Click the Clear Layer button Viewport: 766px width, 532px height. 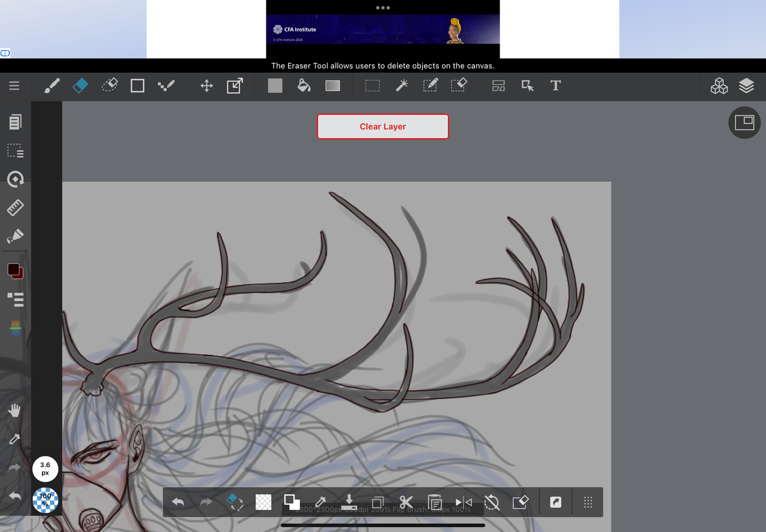click(383, 126)
